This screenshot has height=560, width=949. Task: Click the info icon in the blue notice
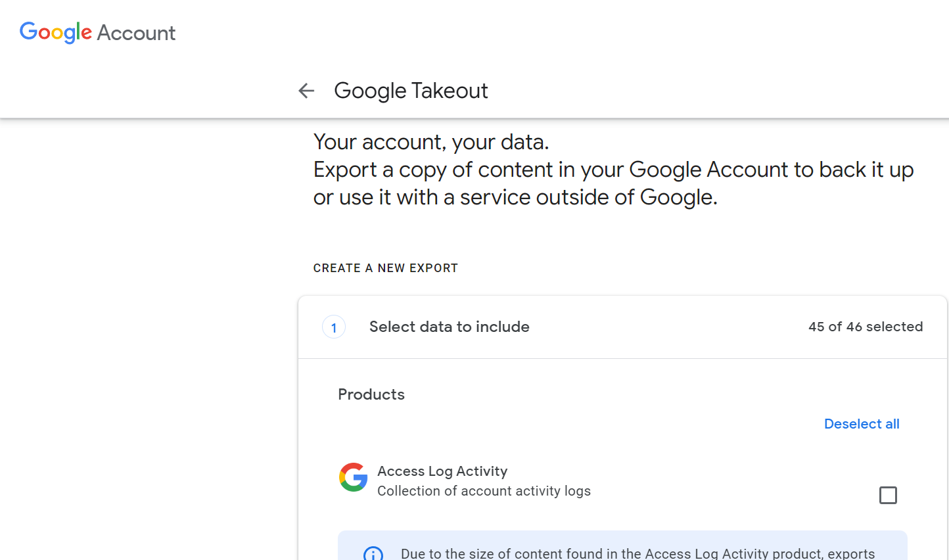[373, 553]
